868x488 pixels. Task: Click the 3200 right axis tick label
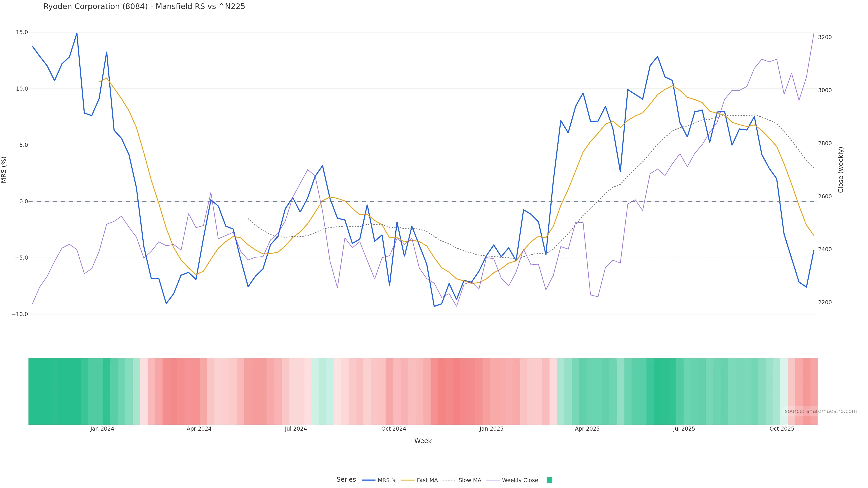click(825, 37)
